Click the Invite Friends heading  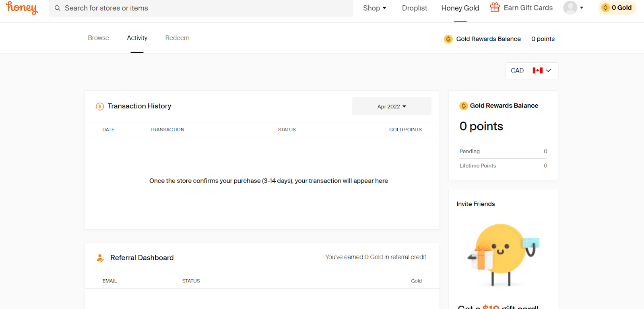pyautogui.click(x=475, y=204)
